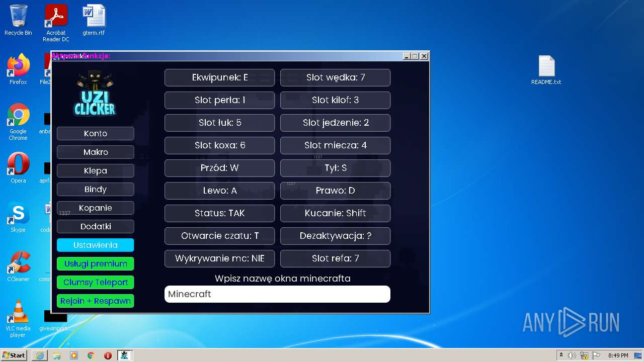This screenshot has height=362, width=644.
Task: Select the VLC media player desktop icon
Action: click(18, 319)
